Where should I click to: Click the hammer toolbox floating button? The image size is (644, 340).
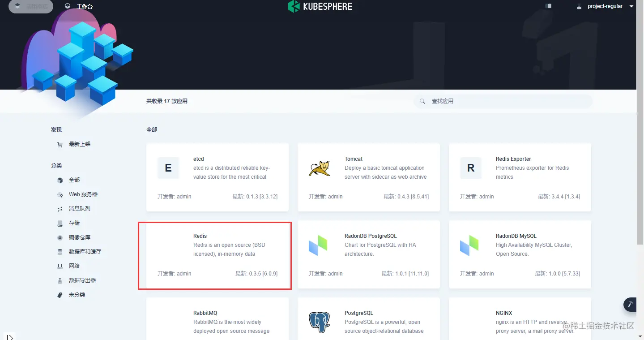pyautogui.click(x=631, y=305)
